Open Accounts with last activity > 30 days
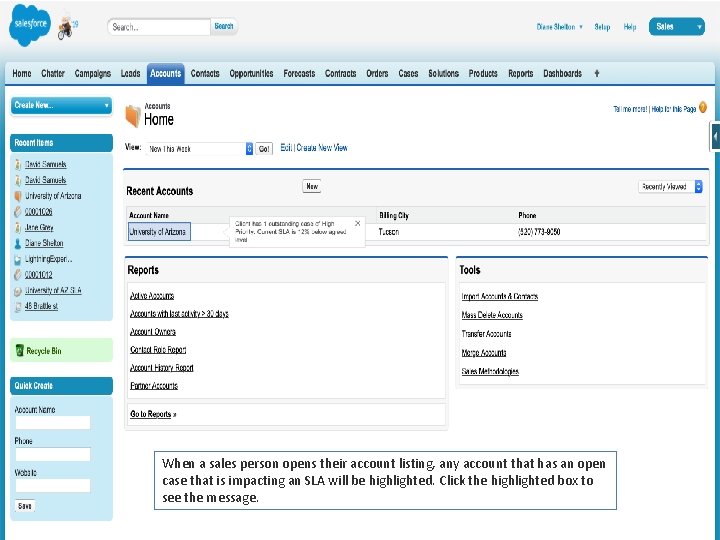 [x=179, y=314]
